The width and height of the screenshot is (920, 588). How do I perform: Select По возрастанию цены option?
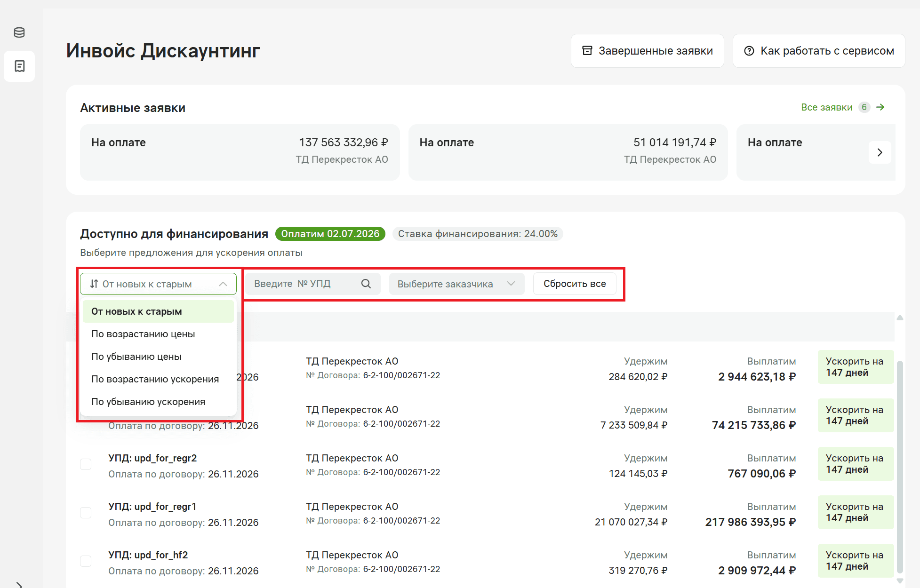tap(158, 334)
